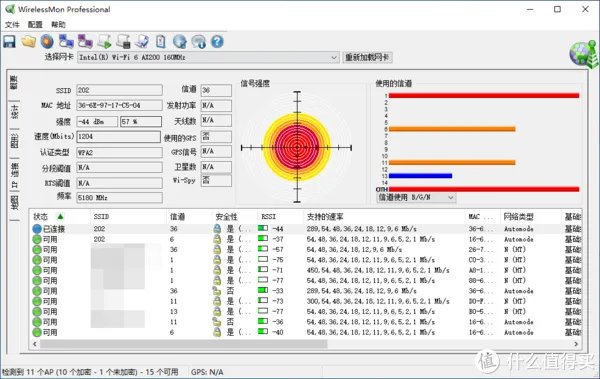Click the 重新加载网卡 button
600x379 pixels.
pos(367,57)
